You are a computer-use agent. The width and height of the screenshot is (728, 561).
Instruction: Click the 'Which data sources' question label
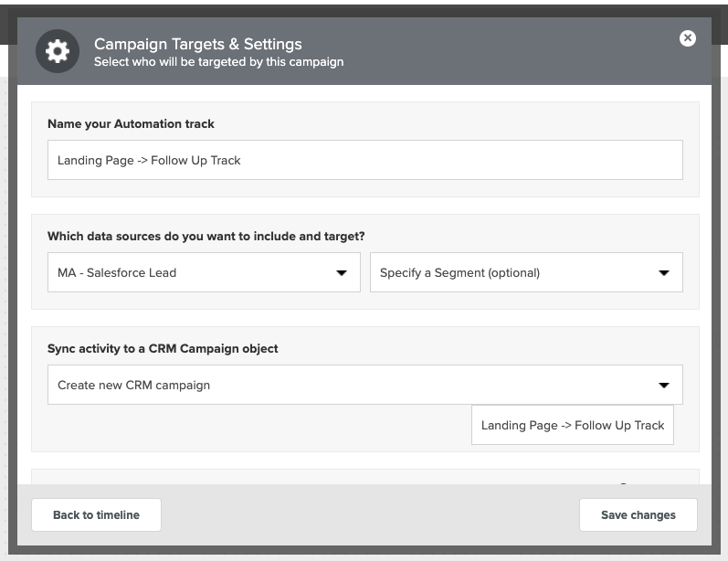206,236
